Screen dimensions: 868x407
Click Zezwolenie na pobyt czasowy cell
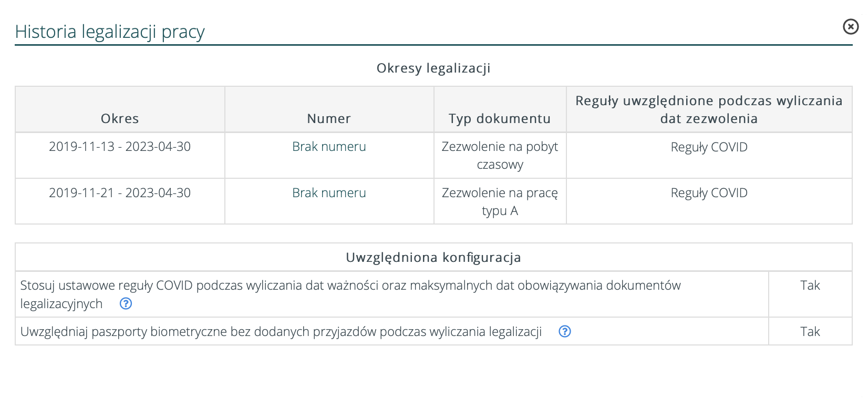coord(500,155)
